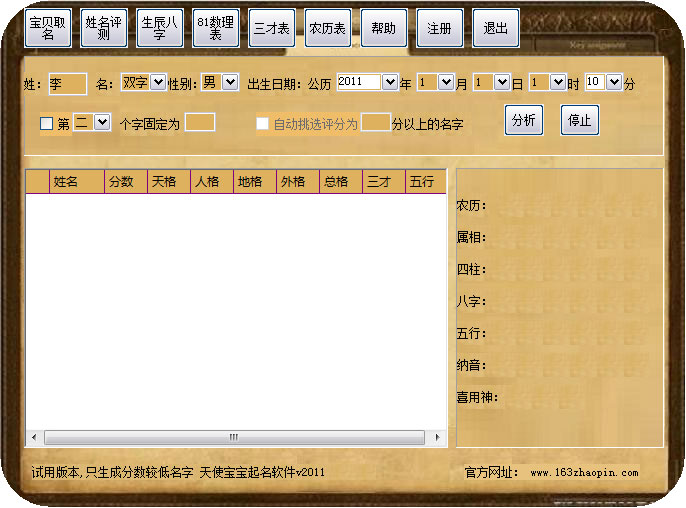Open the 性别 gender dropdown

(x=230, y=82)
